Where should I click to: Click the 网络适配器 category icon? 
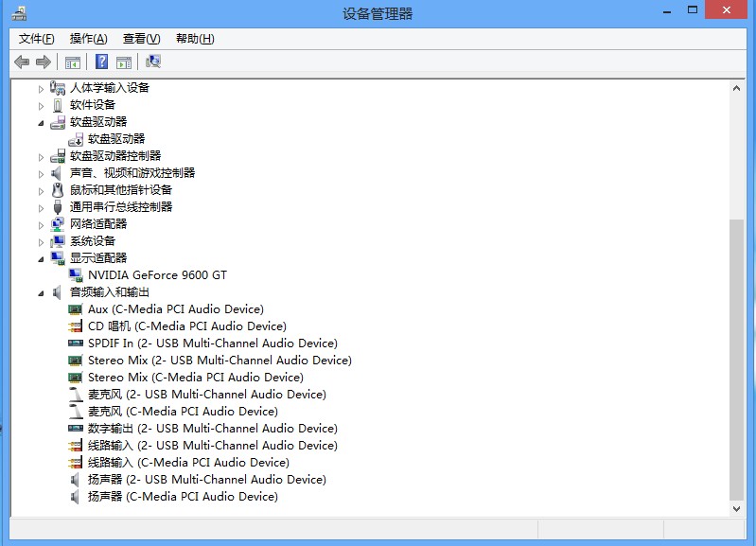tap(58, 224)
